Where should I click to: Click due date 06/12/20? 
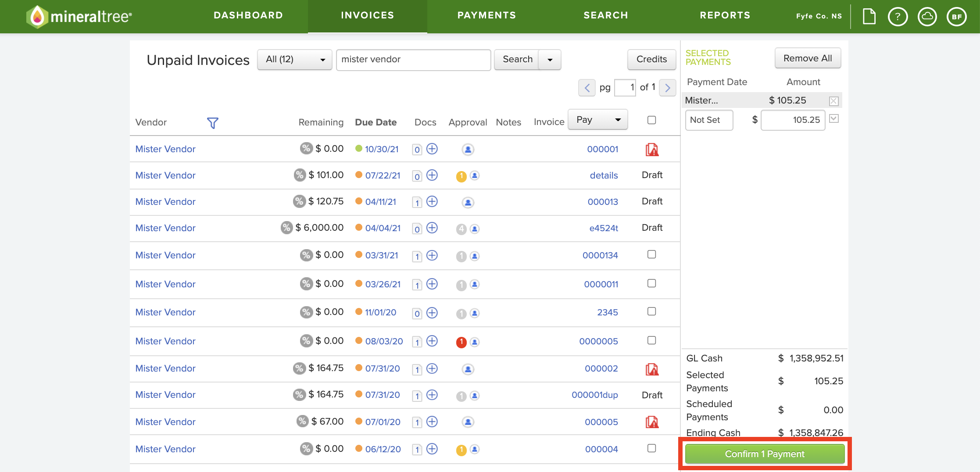tap(383, 449)
